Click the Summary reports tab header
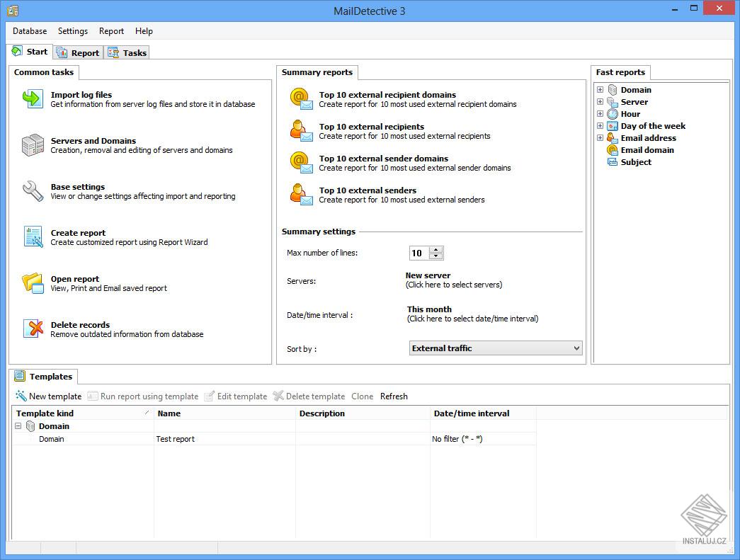This screenshot has height=560, width=740. click(317, 72)
